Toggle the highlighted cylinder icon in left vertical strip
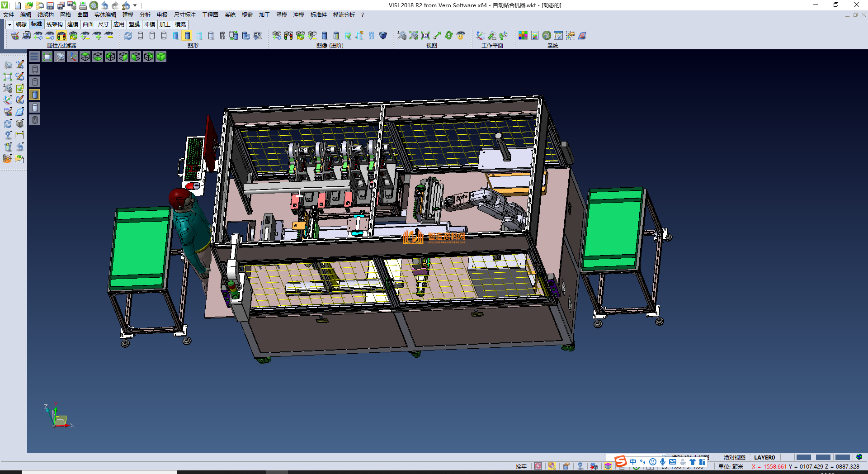Viewport: 868px width, 474px height. tap(35, 95)
